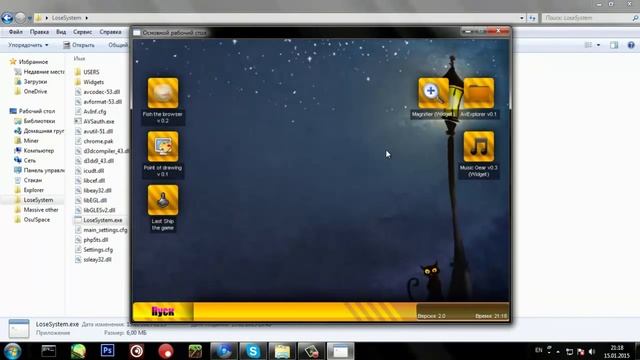The image size is (640, 360).
Task: Select Рабочий стол in sidebar
Action: tap(32, 111)
